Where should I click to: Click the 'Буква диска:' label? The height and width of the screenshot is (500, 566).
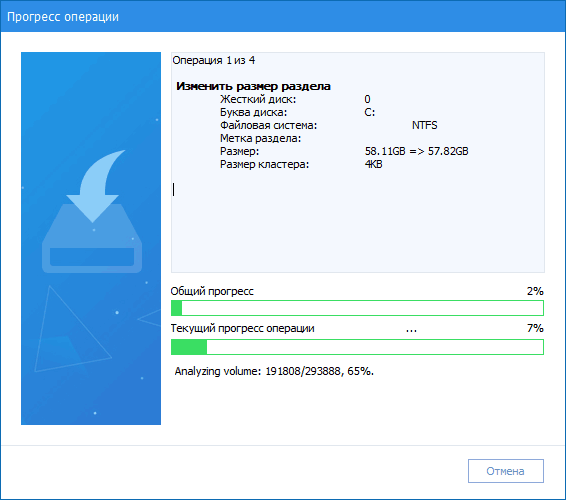(253, 112)
